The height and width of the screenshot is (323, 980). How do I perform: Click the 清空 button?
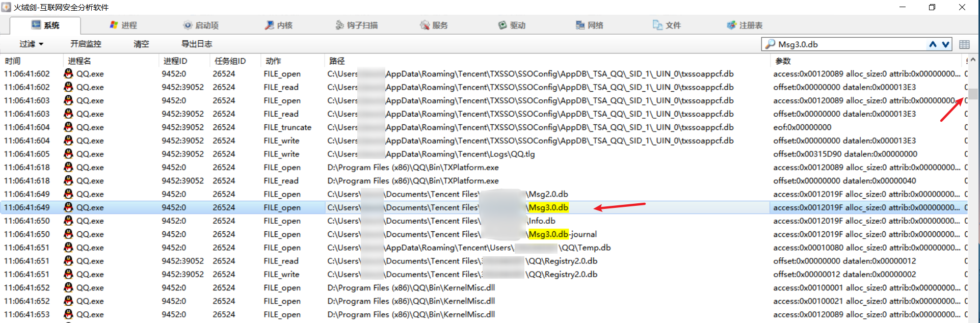click(x=141, y=44)
